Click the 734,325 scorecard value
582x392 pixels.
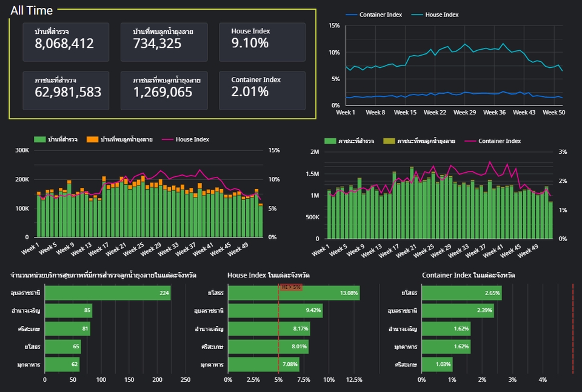coord(157,44)
